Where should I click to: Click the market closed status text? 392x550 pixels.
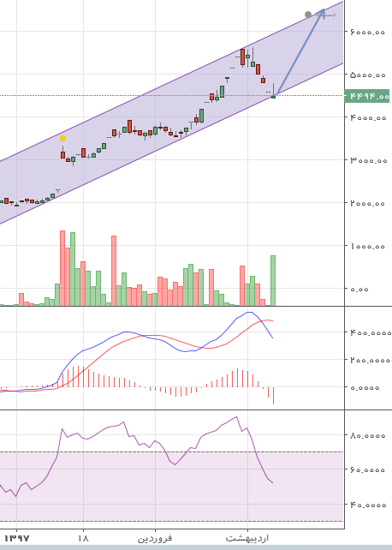pyautogui.click(x=325, y=15)
